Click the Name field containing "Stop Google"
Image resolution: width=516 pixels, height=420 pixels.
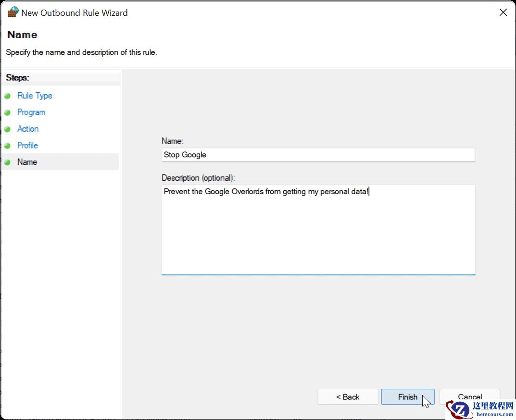tap(317, 155)
